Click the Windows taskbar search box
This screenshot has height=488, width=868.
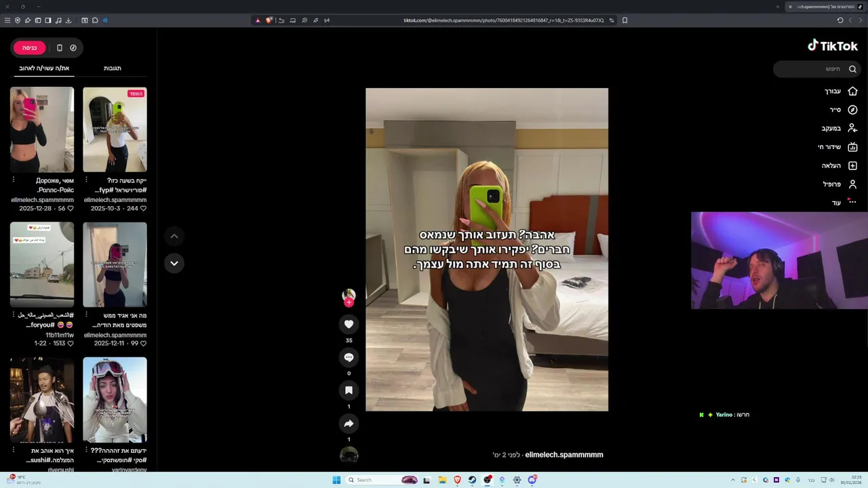click(382, 480)
